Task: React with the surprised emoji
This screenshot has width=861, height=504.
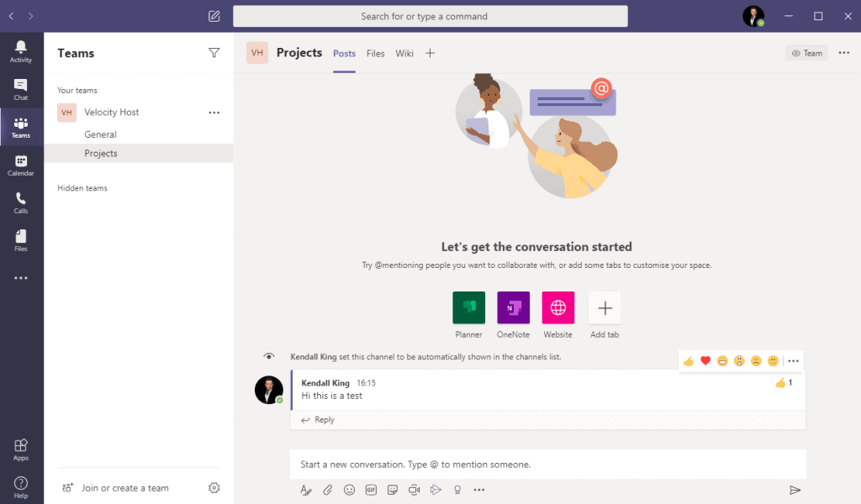Action: (x=739, y=361)
